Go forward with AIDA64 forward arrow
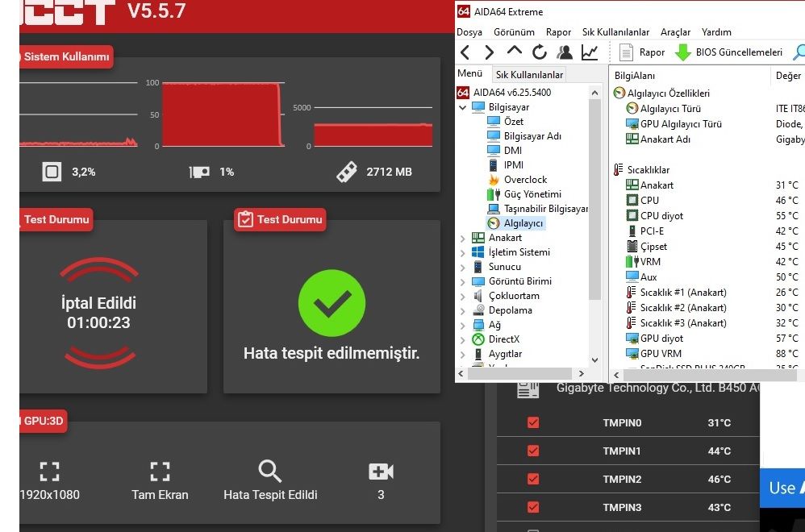The image size is (805, 532). (x=489, y=52)
